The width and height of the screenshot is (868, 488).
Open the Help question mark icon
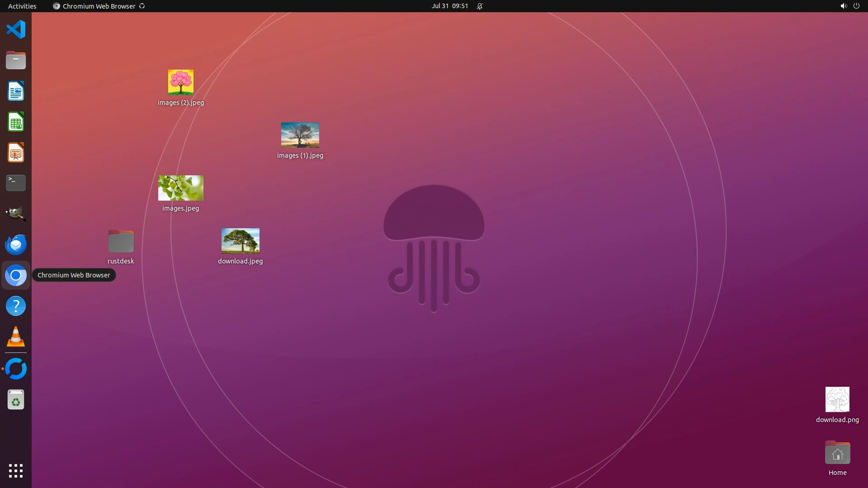point(16,306)
